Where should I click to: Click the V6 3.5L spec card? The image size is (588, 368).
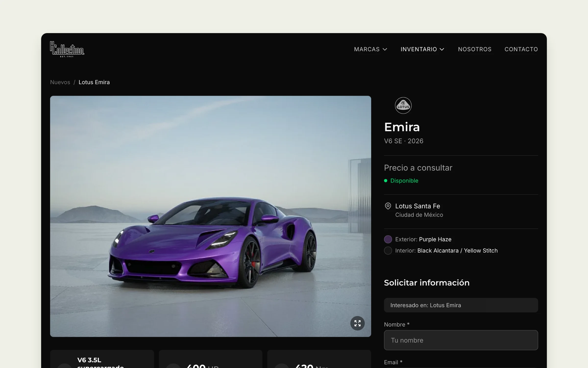click(x=102, y=359)
